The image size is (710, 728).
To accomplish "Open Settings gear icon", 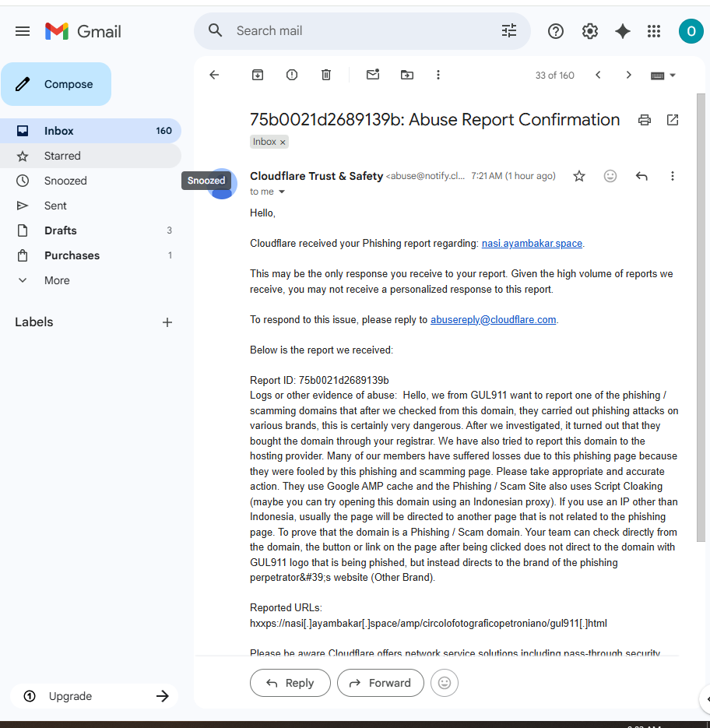I will coord(589,31).
